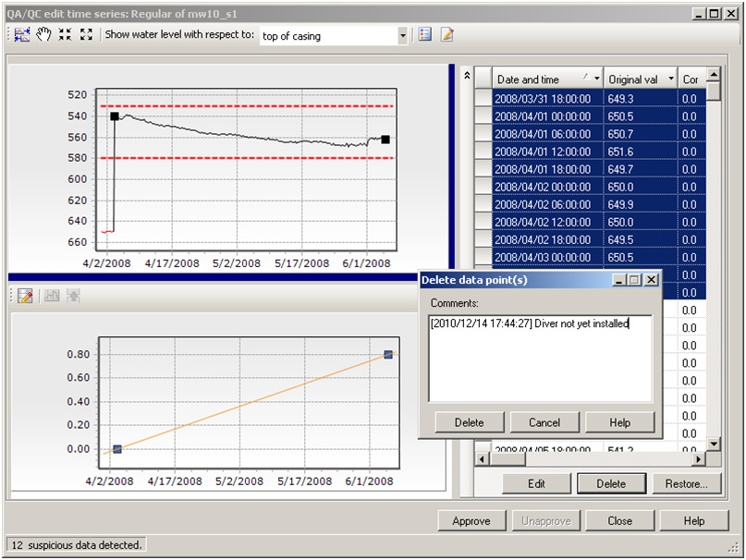This screenshot has height=560, width=746.
Task: Select the row 2008/04/01 12:00:00
Action: [x=591, y=152]
